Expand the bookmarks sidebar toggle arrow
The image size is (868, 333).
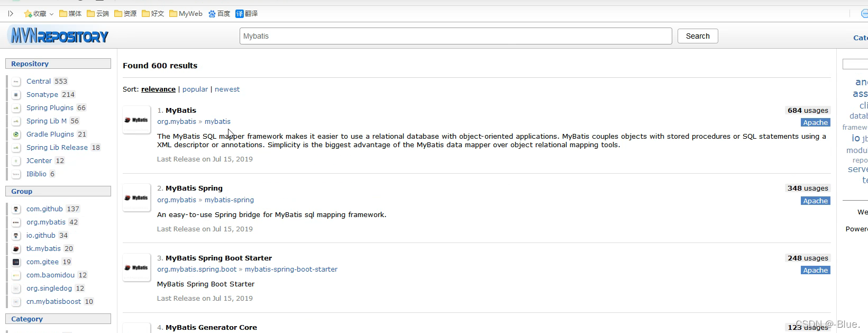10,14
